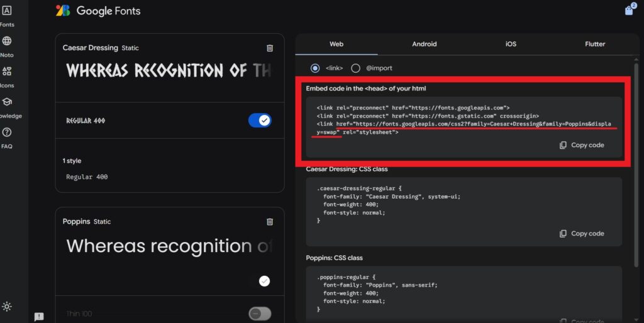Click the Google Fonts logo
The image size is (644, 323).
pyautogui.click(x=63, y=11)
